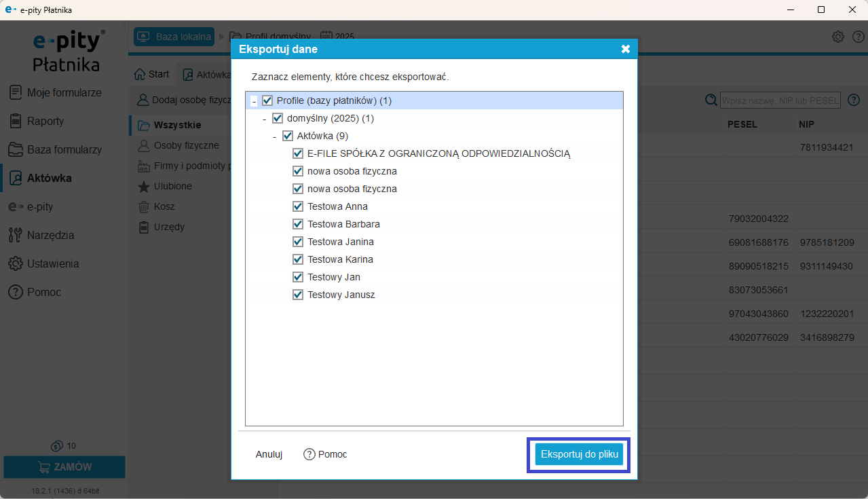The height and width of the screenshot is (499, 868).
Task: Uncheck the Testowa Anna checkbox
Action: [x=298, y=206]
